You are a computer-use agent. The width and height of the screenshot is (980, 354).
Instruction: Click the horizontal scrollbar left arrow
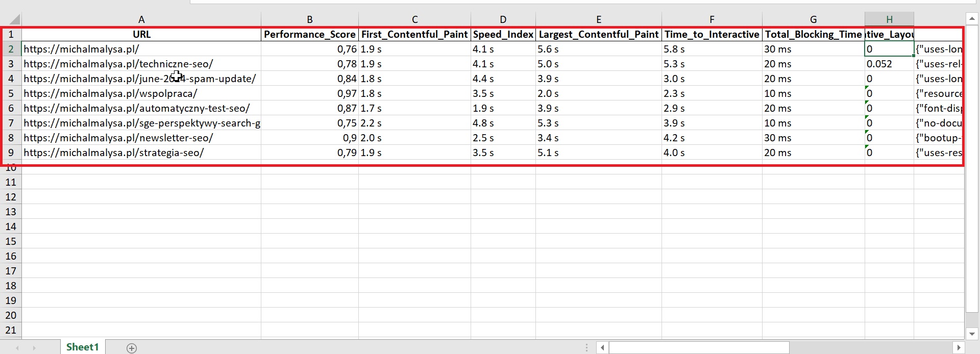(x=602, y=348)
